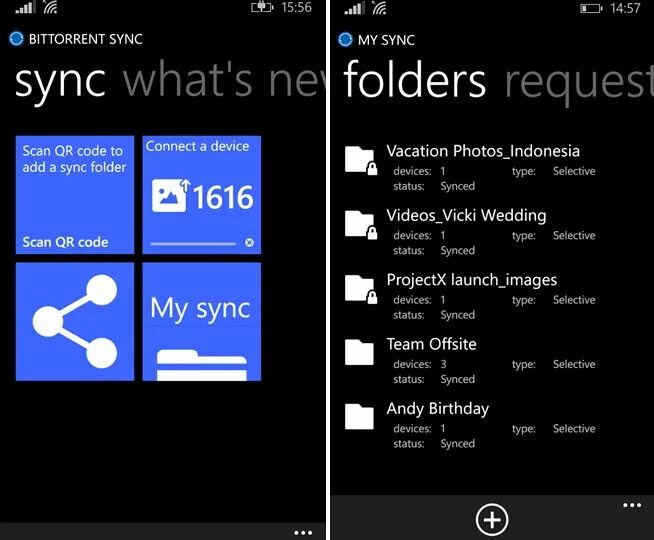The height and width of the screenshot is (540, 654).
Task: Switch to the what's new tab
Action: coord(224,79)
